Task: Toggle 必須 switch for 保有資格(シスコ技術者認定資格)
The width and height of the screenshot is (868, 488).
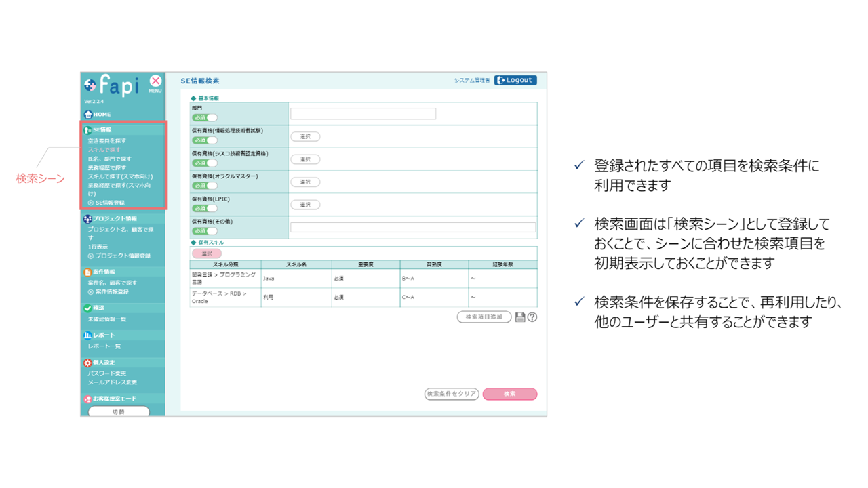Action: pyautogui.click(x=205, y=163)
